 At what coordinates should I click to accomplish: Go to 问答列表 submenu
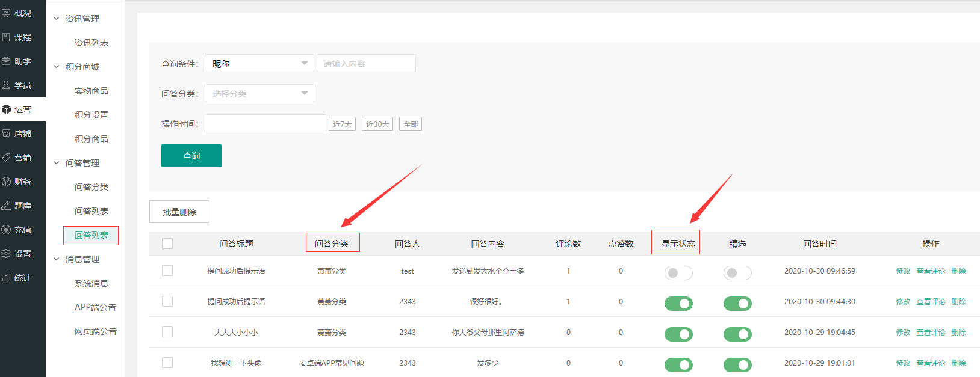(91, 211)
